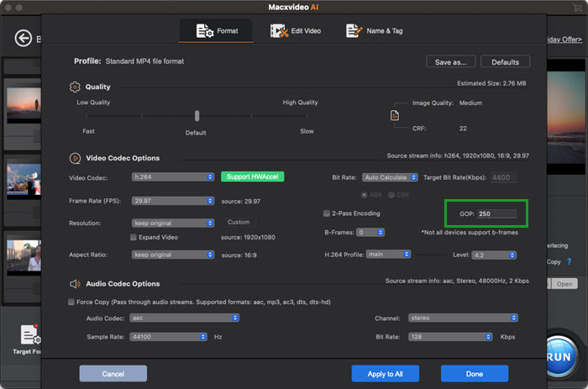Select the sunset beach video thumbnail
The image size is (588, 389).
[x=24, y=105]
